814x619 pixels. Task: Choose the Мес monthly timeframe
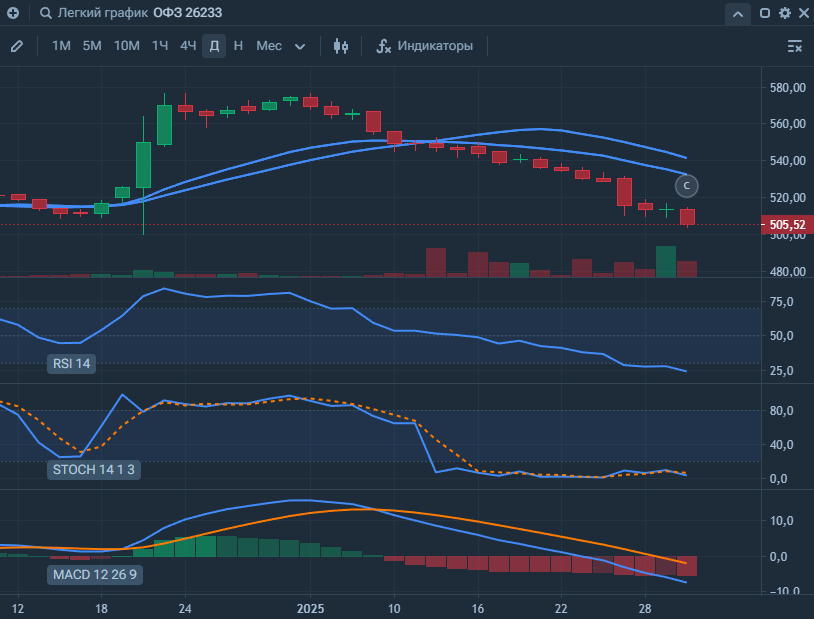[x=268, y=46]
